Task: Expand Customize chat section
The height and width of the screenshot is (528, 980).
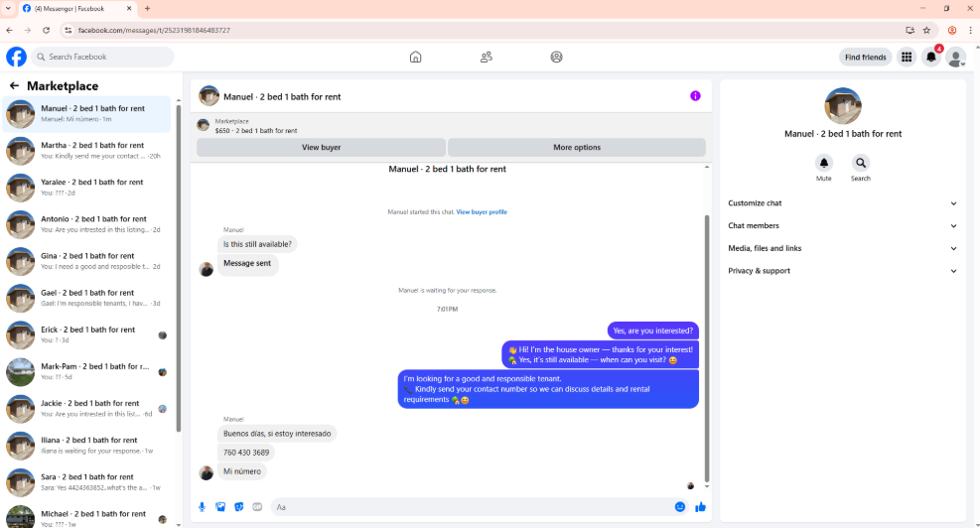Action: click(842, 203)
